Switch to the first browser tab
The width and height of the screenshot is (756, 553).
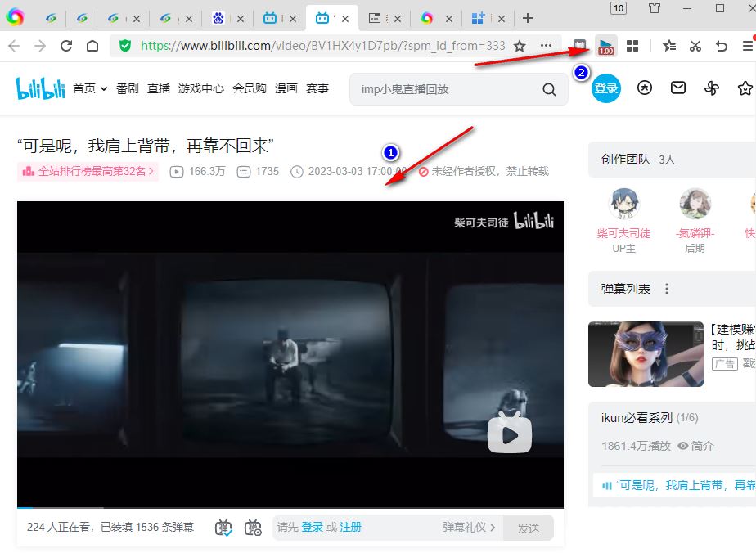click(51, 18)
